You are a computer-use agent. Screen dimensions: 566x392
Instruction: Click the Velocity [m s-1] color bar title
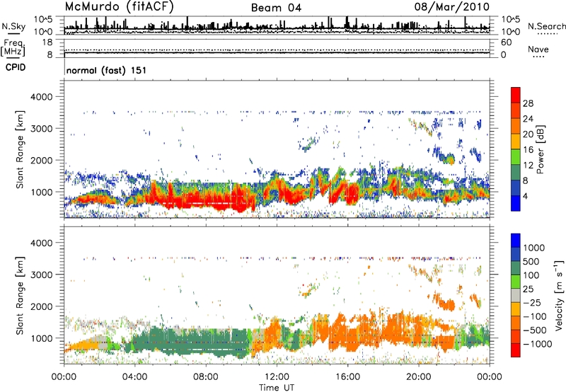(559, 295)
